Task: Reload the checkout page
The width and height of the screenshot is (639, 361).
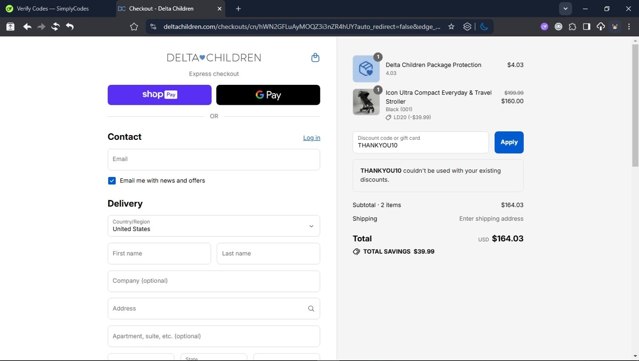Action: tap(55, 26)
